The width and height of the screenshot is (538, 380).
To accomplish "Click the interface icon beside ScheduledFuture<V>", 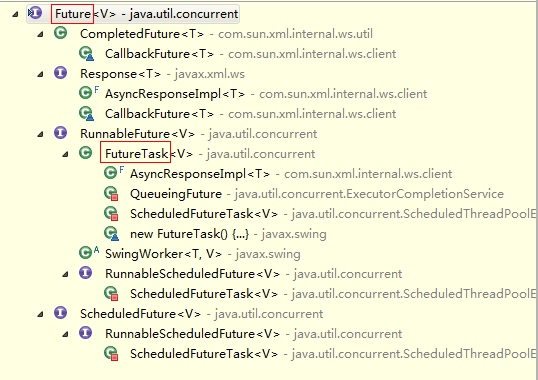I will [x=60, y=313].
